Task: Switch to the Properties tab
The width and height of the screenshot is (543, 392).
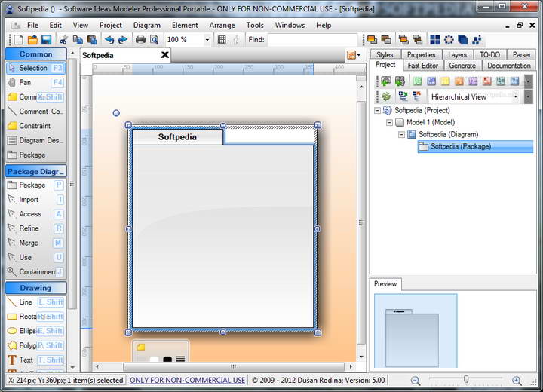Action: (x=421, y=55)
